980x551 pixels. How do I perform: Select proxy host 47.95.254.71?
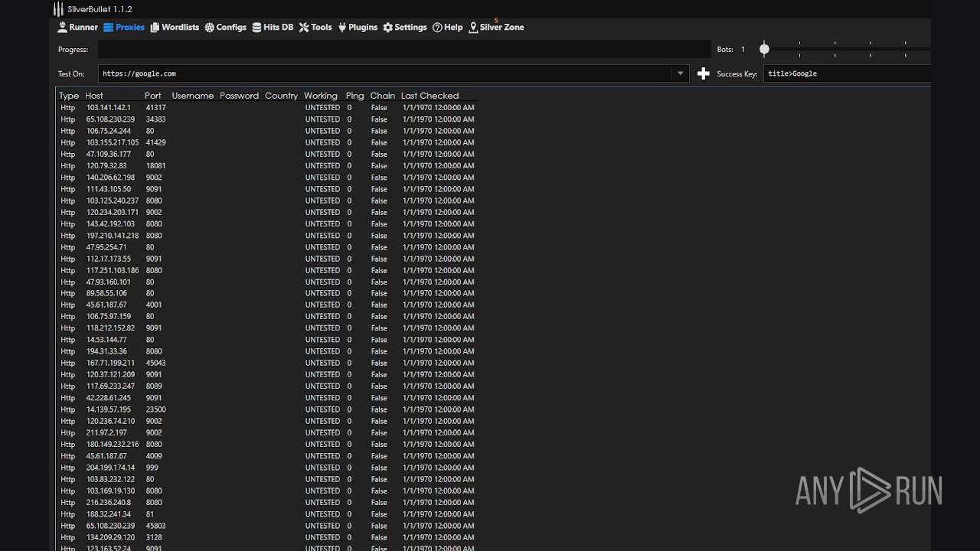106,247
